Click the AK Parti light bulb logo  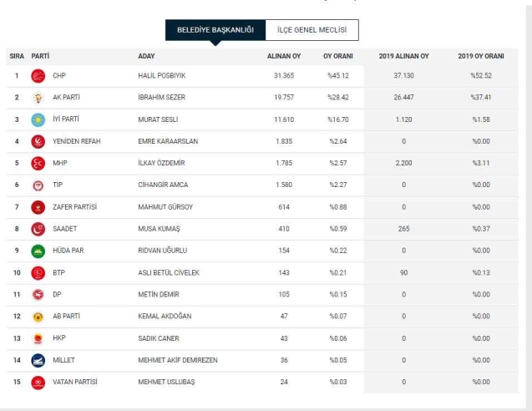pyautogui.click(x=38, y=98)
